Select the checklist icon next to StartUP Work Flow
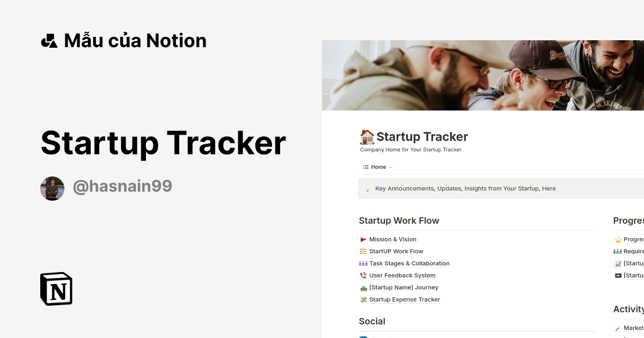Image resolution: width=644 pixels, height=338 pixels. [x=363, y=251]
